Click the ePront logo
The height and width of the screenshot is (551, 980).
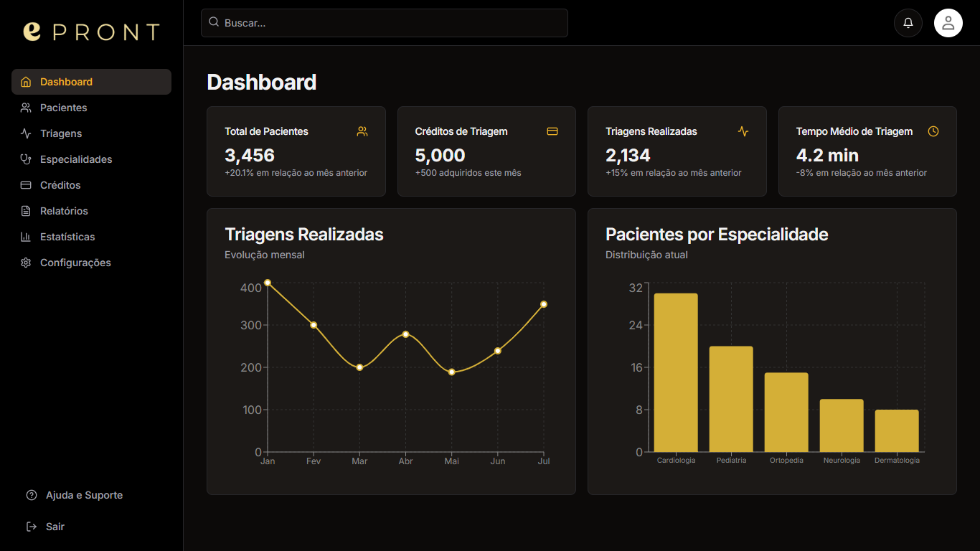click(91, 30)
